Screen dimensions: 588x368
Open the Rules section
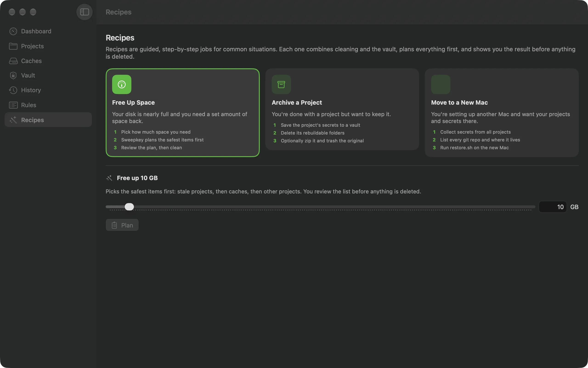point(48,105)
